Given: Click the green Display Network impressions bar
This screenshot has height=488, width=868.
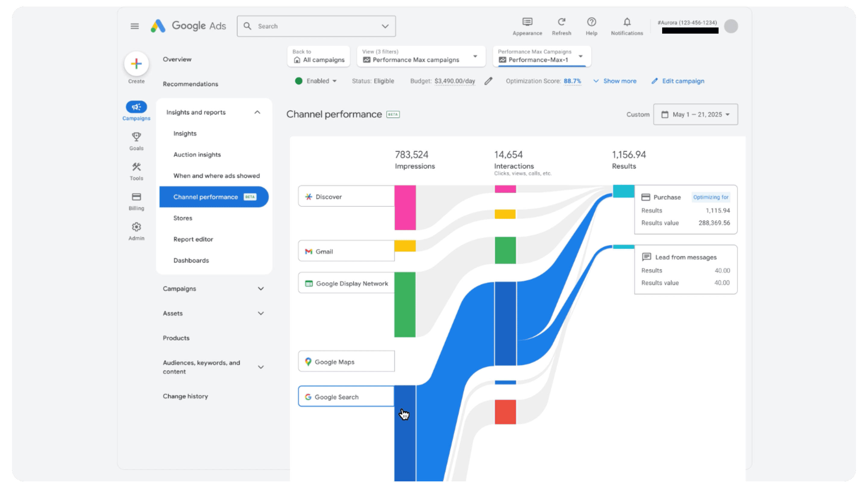Looking at the screenshot, I should pos(405,305).
